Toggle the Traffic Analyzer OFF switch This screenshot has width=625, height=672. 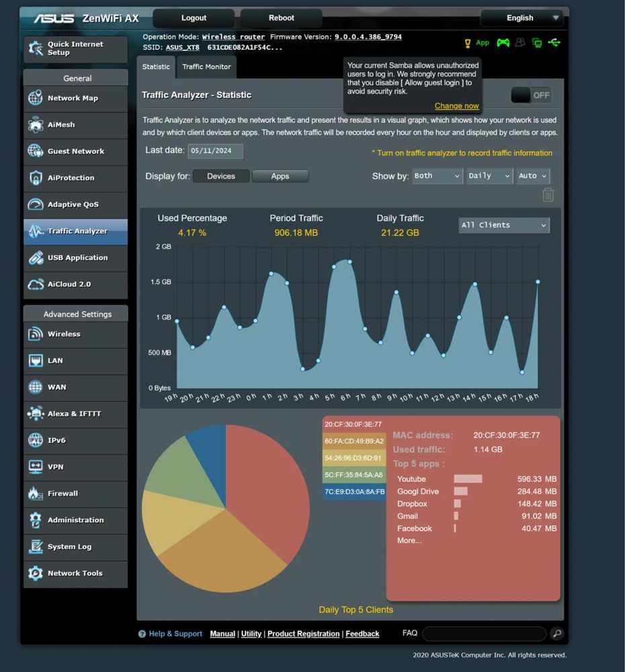(x=531, y=95)
